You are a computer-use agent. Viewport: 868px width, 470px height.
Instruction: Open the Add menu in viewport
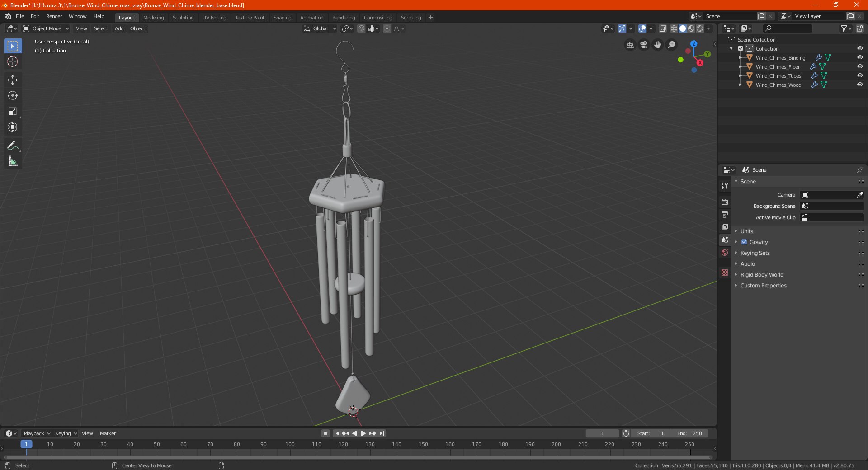[x=119, y=28]
